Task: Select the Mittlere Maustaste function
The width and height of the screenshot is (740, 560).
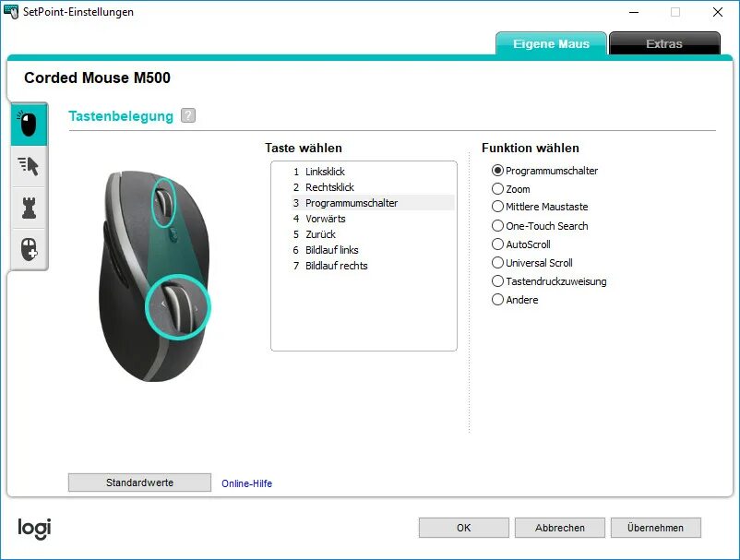Action: pyautogui.click(x=540, y=207)
